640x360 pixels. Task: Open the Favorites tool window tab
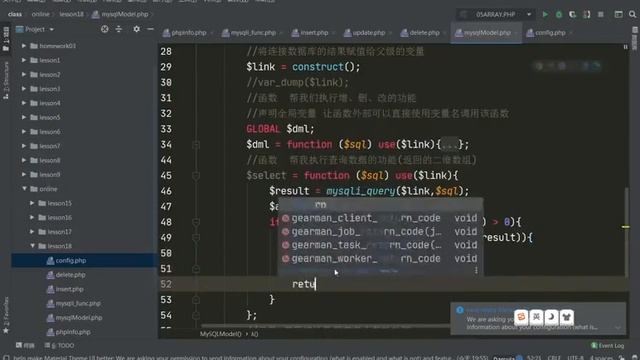(x=6, y=315)
